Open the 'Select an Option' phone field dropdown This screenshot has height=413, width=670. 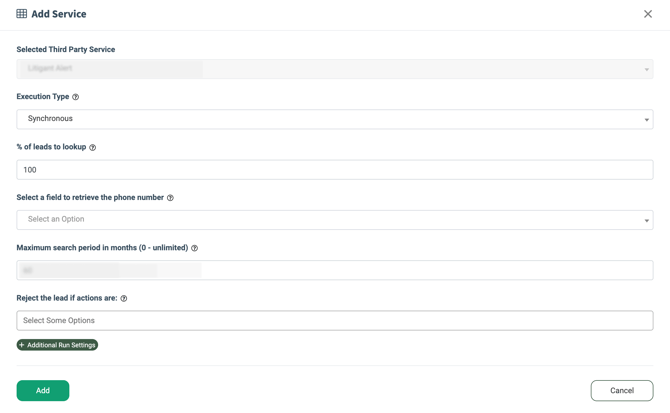(x=334, y=220)
